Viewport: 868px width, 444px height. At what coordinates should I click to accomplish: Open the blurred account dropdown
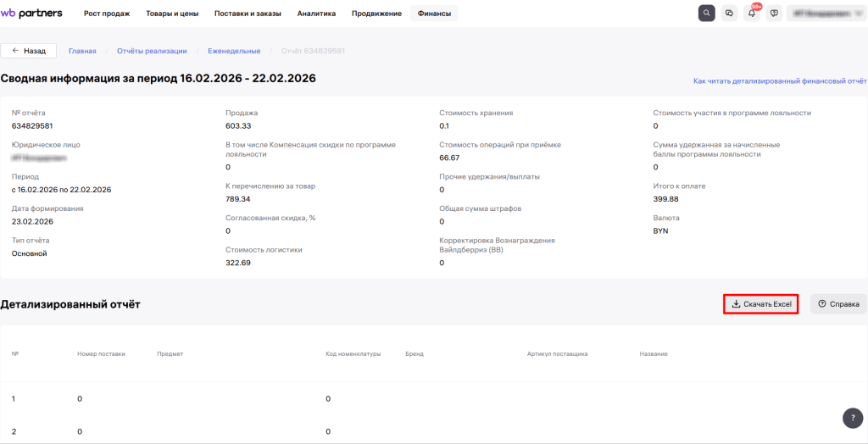point(827,14)
